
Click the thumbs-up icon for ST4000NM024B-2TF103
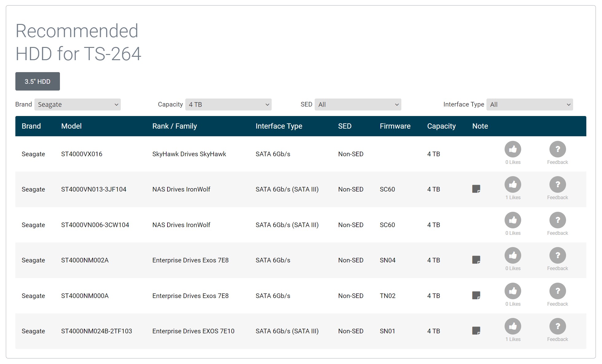513,326
